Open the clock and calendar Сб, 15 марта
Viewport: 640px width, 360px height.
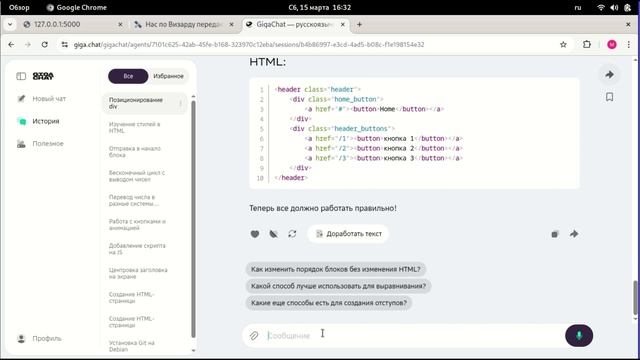(x=320, y=7)
